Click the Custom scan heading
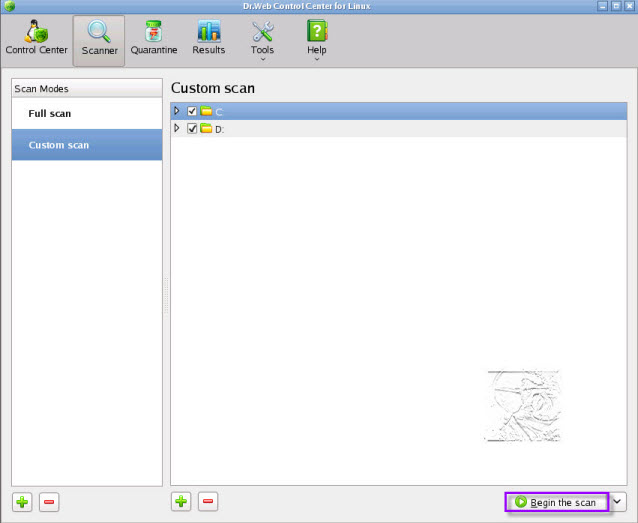Image resolution: width=638 pixels, height=523 pixels. click(x=213, y=88)
